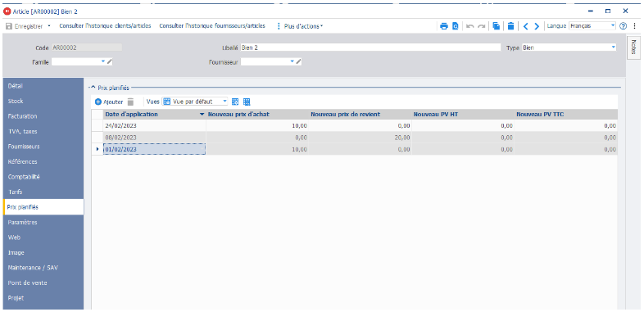This screenshot has height=312, width=644.
Task: Click in the Libellé field containing Bien 2
Action: tap(370, 47)
